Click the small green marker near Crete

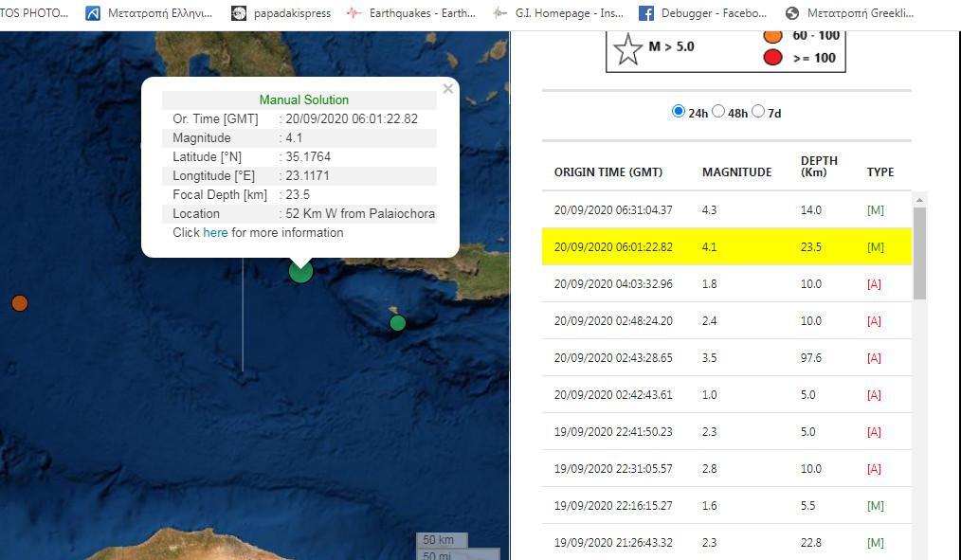(397, 323)
